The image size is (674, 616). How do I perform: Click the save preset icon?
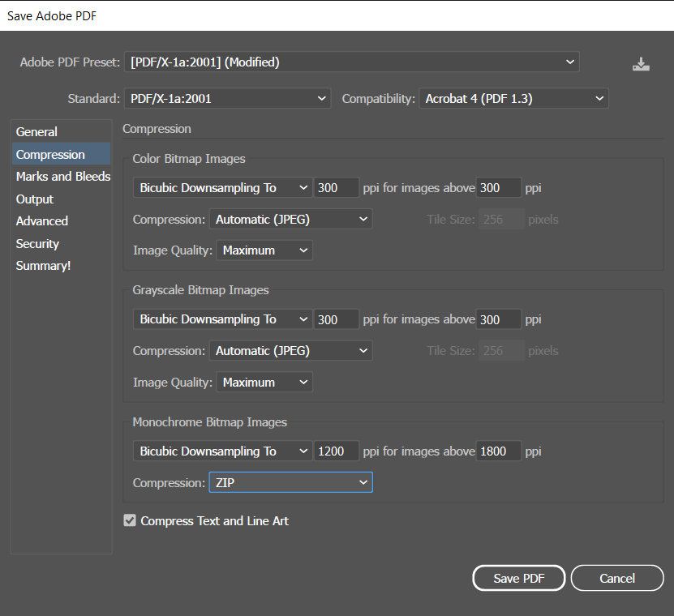641,63
